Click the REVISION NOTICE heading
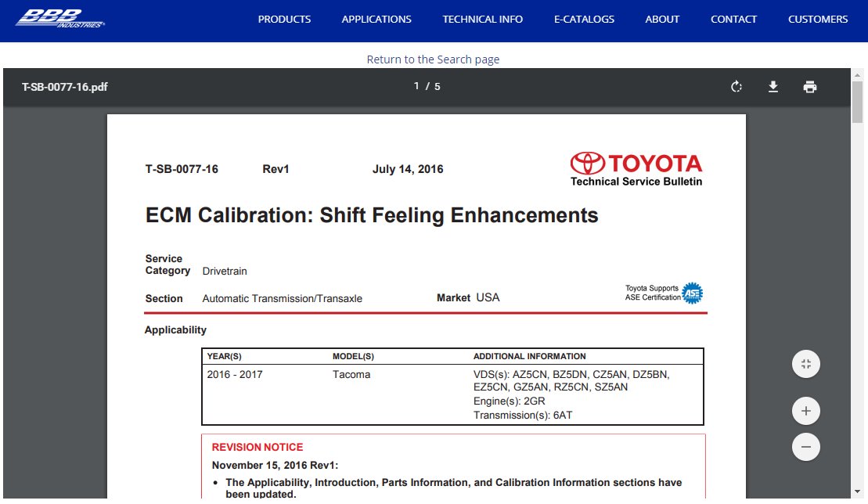868x504 pixels. [x=258, y=447]
